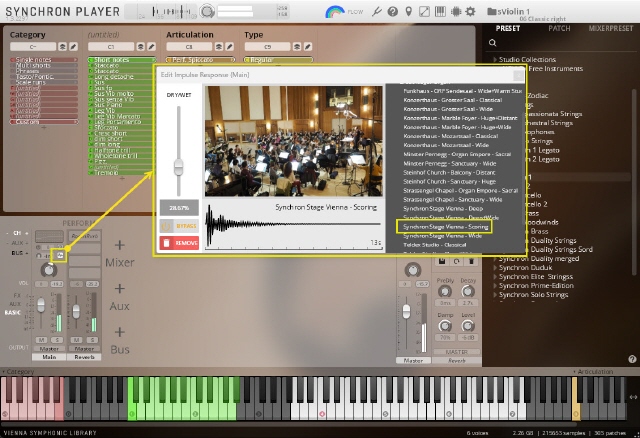Open the Type key-switch dropdown arrows

tap(297, 47)
